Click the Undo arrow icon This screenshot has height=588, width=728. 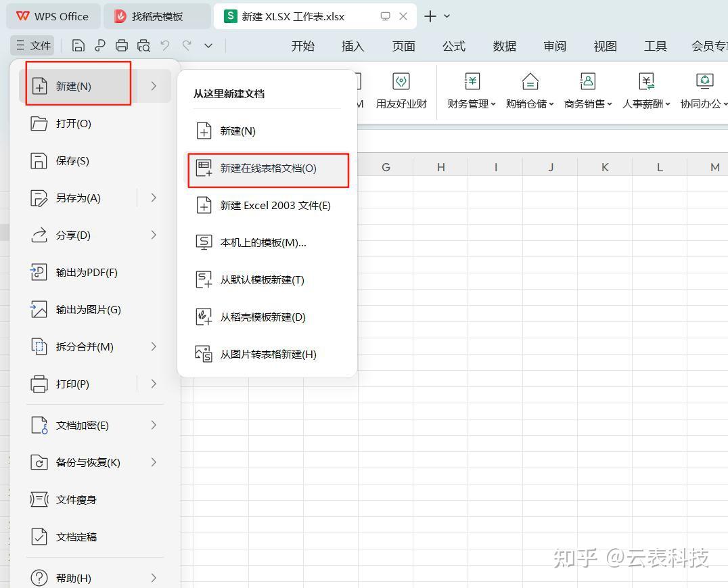click(164, 45)
